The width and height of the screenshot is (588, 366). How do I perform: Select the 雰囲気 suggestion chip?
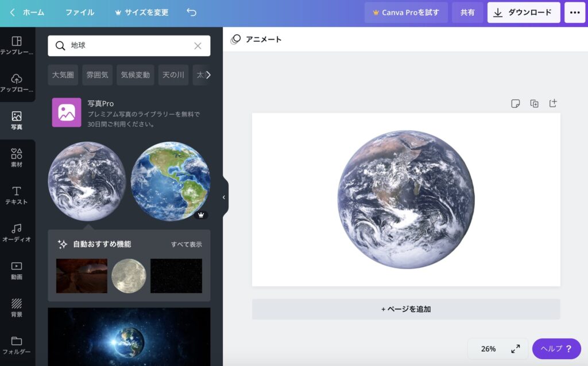pyautogui.click(x=97, y=75)
